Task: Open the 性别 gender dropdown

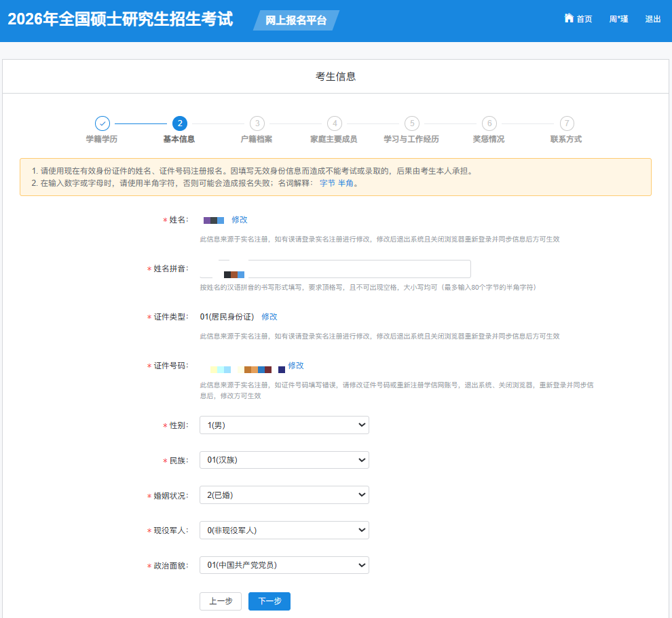Action: click(284, 425)
